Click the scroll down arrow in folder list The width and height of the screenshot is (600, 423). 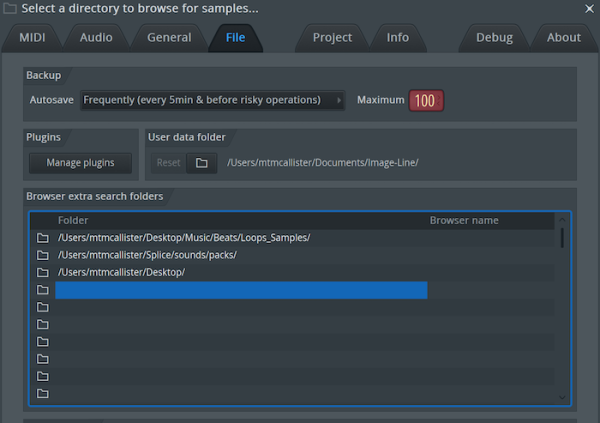562,397
